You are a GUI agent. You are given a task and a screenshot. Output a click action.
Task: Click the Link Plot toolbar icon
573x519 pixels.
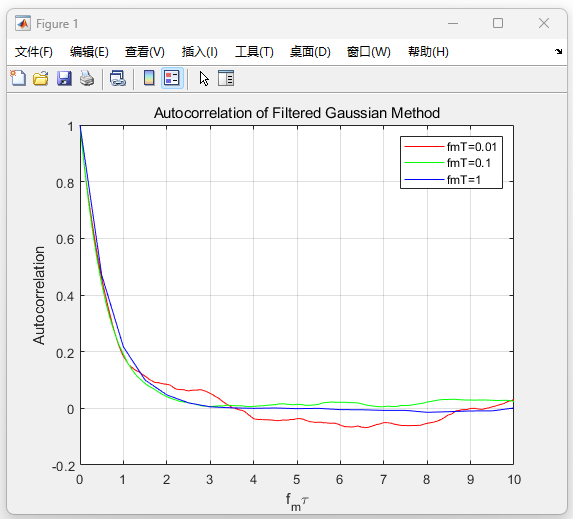pos(118,78)
